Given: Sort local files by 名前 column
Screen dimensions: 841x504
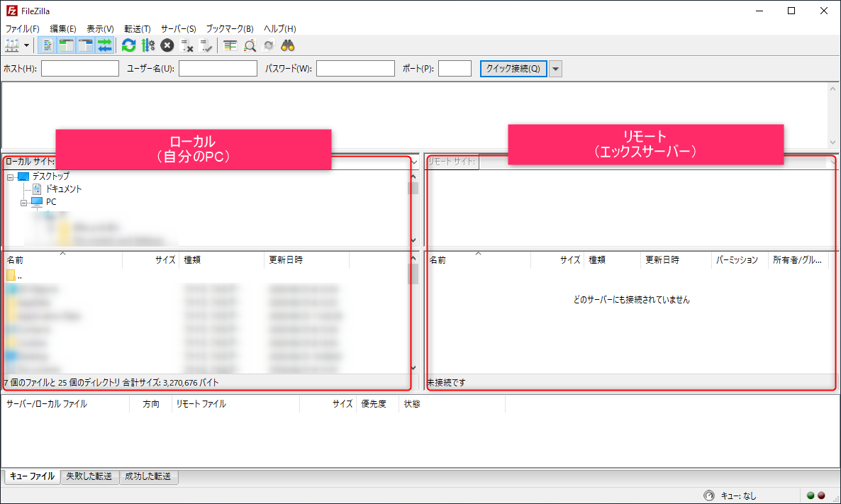Looking at the screenshot, I should 63,260.
